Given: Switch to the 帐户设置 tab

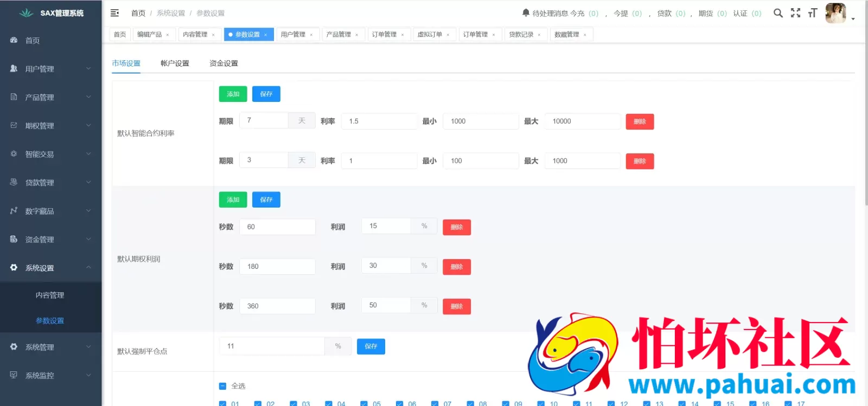Looking at the screenshot, I should pyautogui.click(x=175, y=63).
